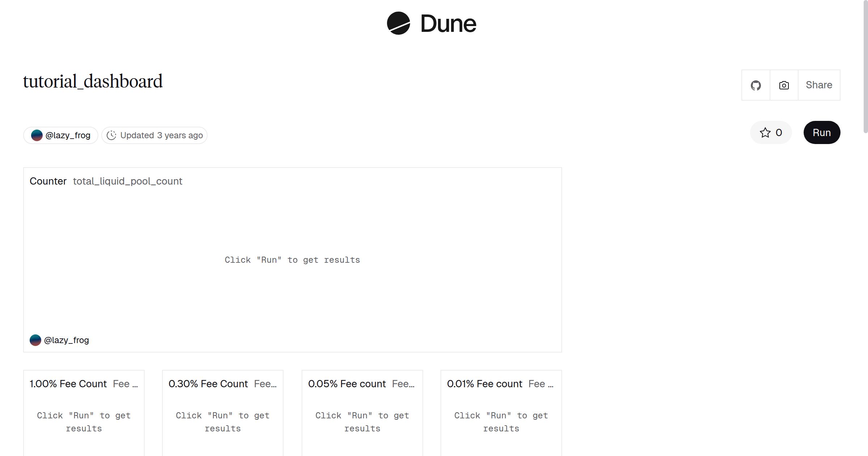The width and height of the screenshot is (868, 456).
Task: Open the GitHub icon near Share
Action: 756,85
